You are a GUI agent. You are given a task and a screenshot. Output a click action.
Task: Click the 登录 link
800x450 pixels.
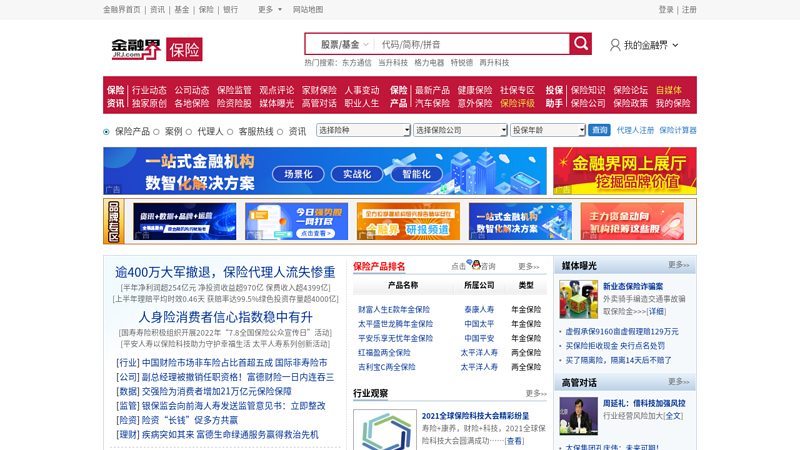pos(666,9)
